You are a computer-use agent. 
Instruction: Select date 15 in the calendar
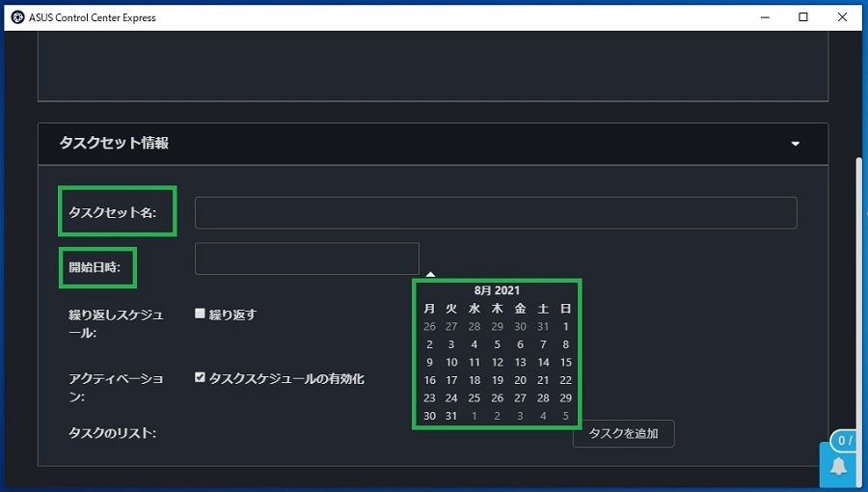566,362
